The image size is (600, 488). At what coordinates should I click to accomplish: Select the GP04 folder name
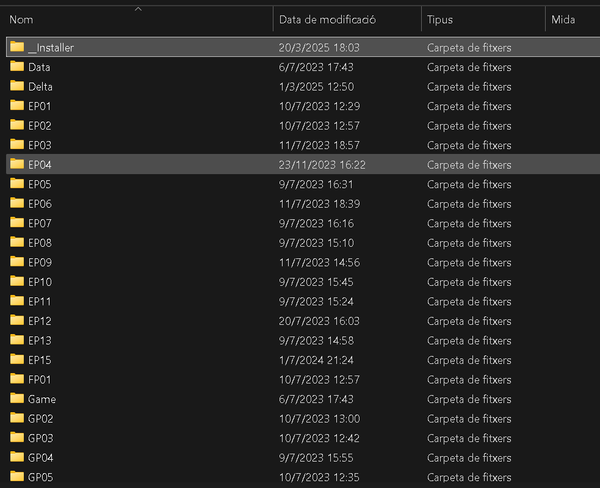41,458
